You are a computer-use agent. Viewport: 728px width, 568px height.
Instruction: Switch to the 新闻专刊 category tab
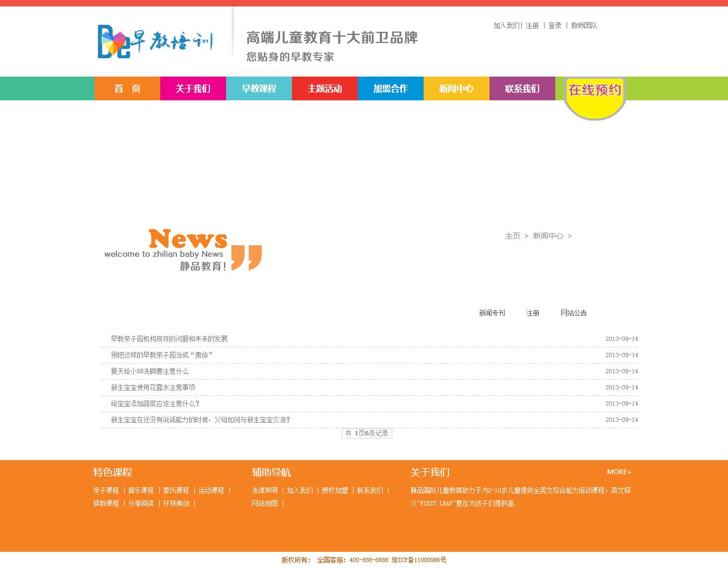click(x=492, y=313)
